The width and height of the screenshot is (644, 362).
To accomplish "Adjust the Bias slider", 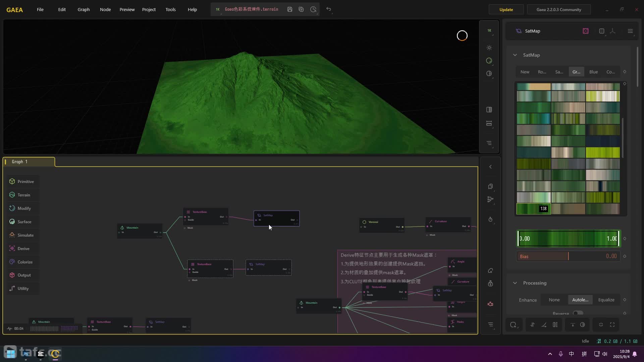I will (x=568, y=256).
